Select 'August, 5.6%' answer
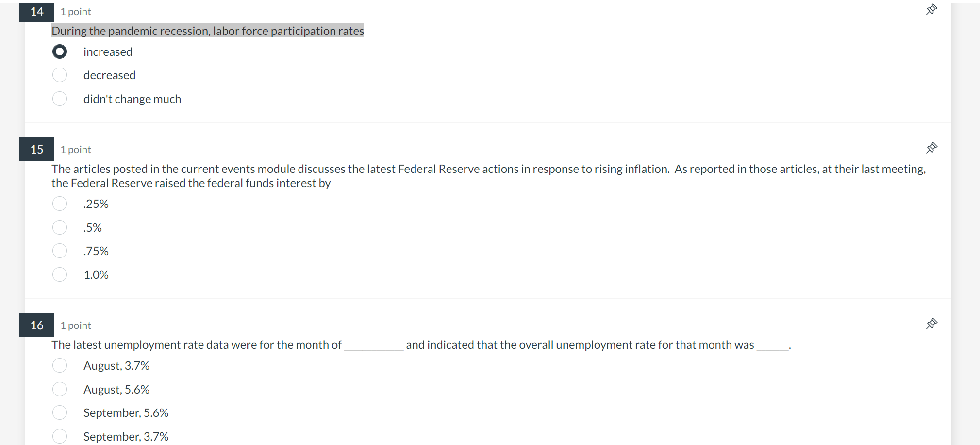This screenshot has height=445, width=980. pos(59,389)
